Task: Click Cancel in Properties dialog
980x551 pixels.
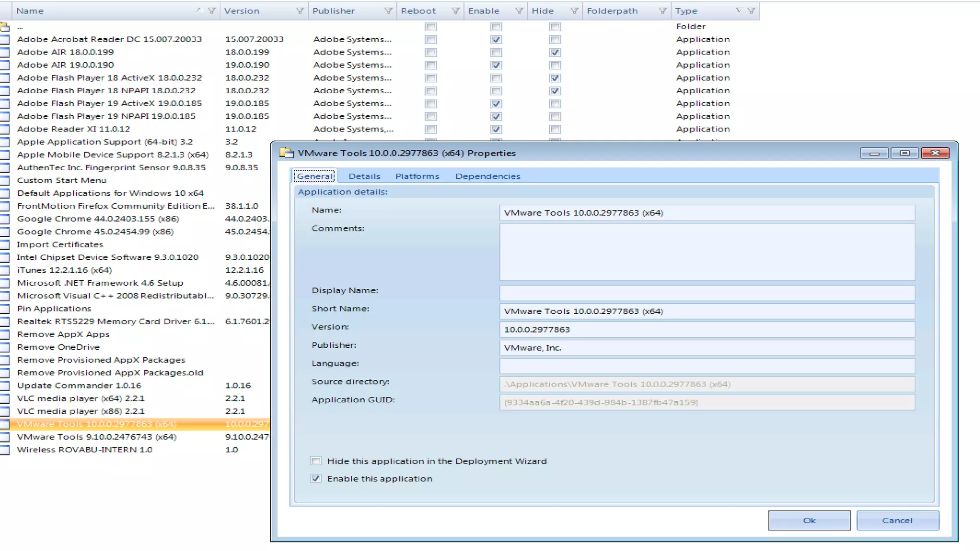Action: pos(898,520)
